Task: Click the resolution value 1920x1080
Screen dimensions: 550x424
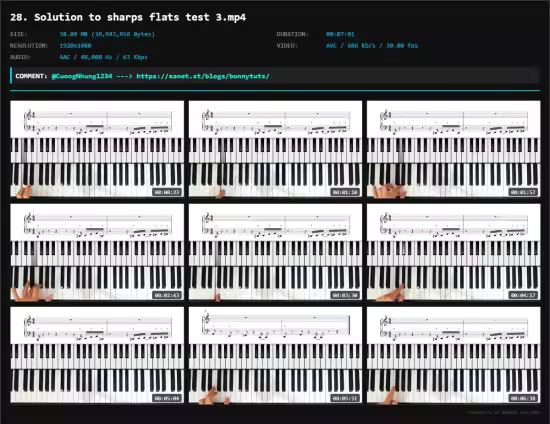Action: (x=75, y=46)
